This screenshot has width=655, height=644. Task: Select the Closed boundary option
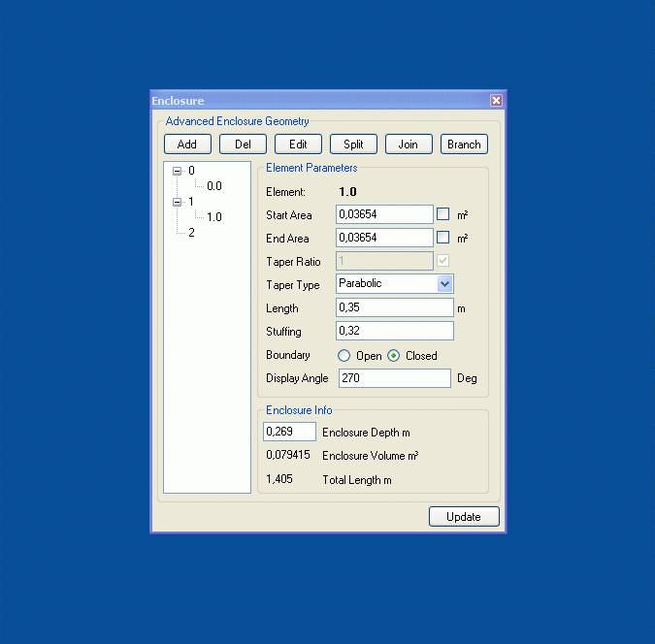tap(394, 356)
